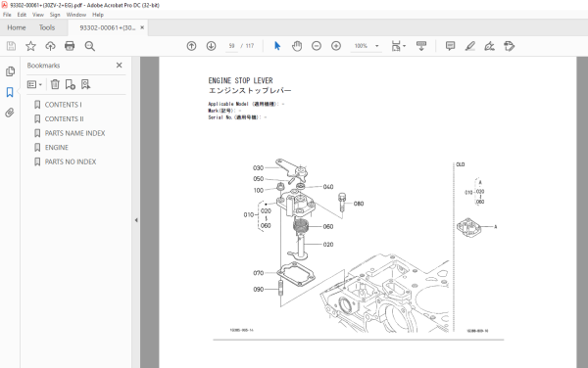This screenshot has width=588, height=368.
Task: Go to the previous page with up arrow
Action: 192,46
